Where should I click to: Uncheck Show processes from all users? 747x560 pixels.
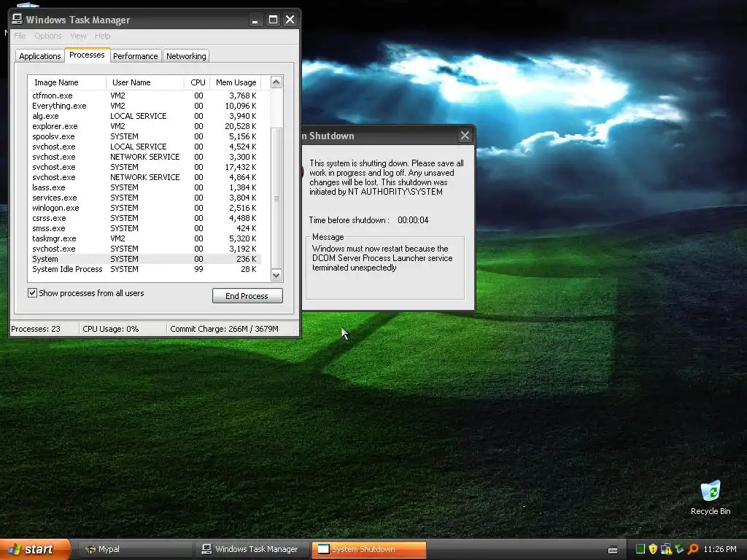coord(32,293)
